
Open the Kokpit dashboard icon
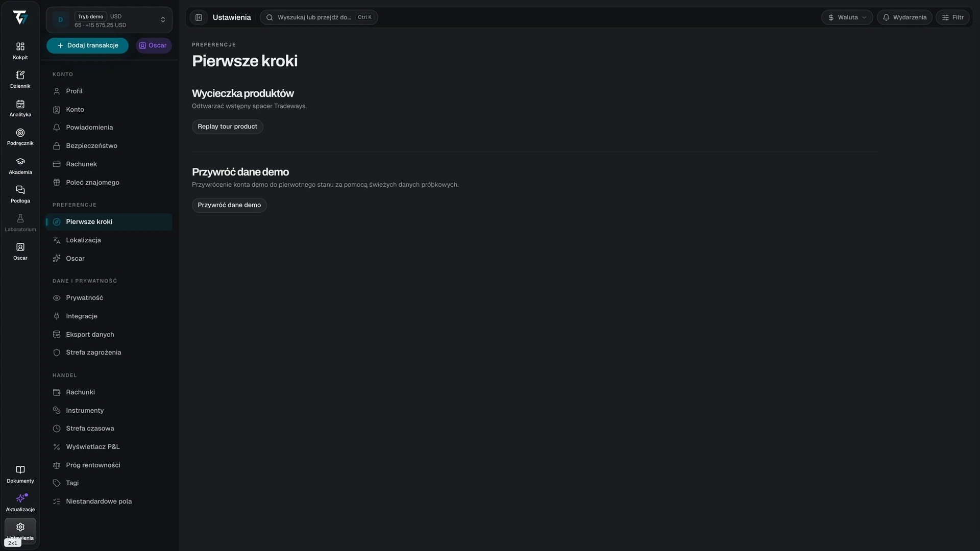point(20,46)
